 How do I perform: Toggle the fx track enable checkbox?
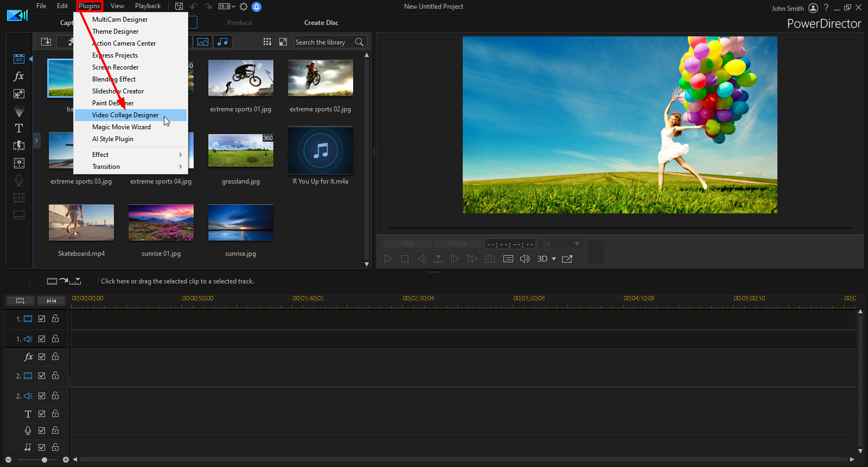42,357
